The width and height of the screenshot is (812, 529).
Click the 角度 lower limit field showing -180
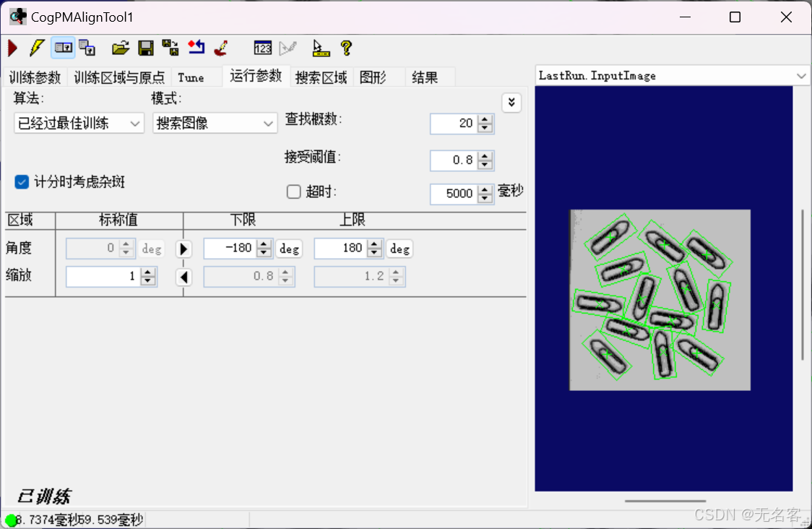230,249
